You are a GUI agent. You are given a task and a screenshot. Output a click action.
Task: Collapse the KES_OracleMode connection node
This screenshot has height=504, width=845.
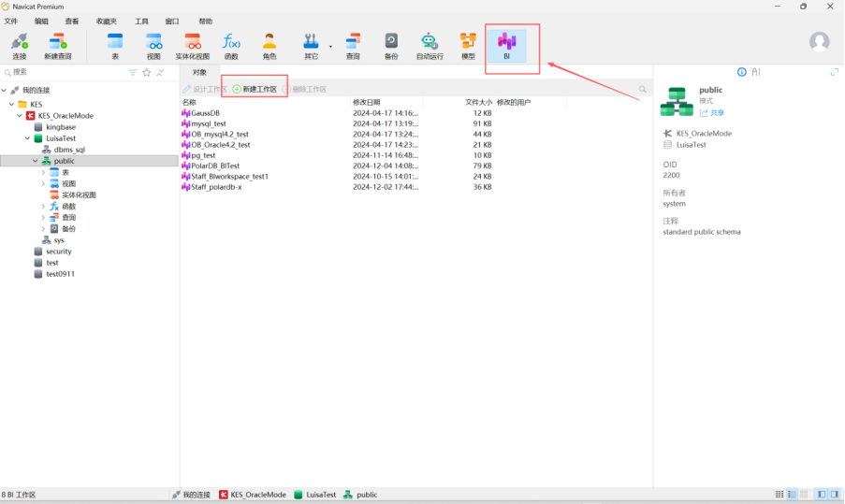[x=19, y=116]
